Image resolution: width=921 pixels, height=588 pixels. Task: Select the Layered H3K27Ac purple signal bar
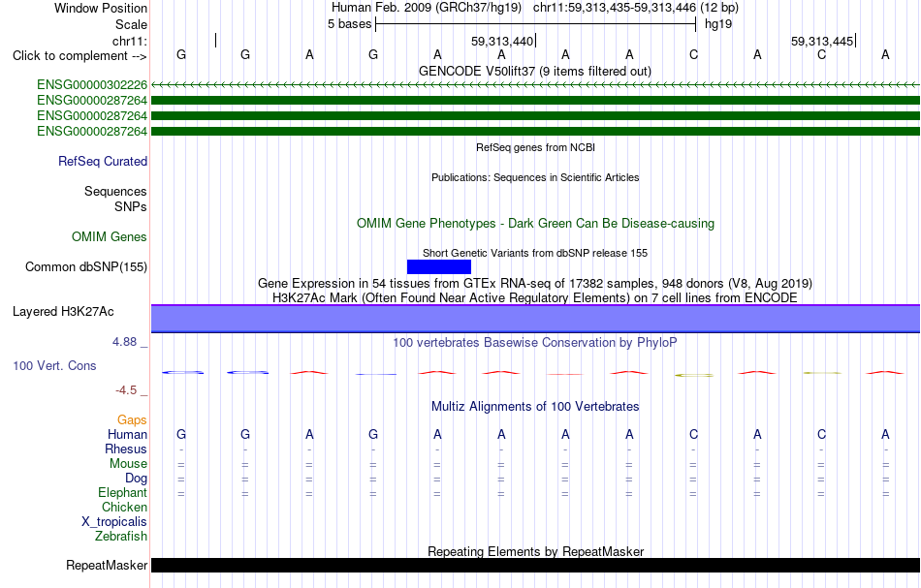click(535, 319)
